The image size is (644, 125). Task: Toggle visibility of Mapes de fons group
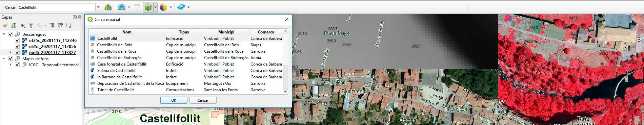coord(11,58)
